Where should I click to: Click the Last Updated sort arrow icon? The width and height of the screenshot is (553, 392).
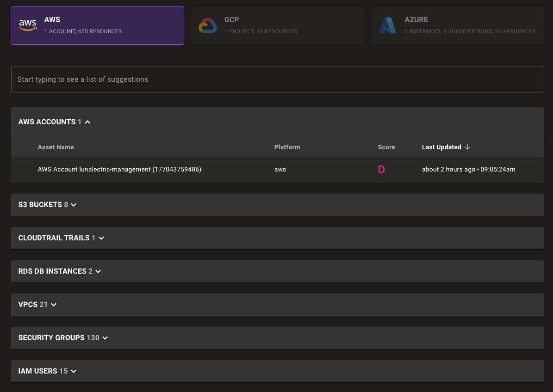[x=467, y=147]
